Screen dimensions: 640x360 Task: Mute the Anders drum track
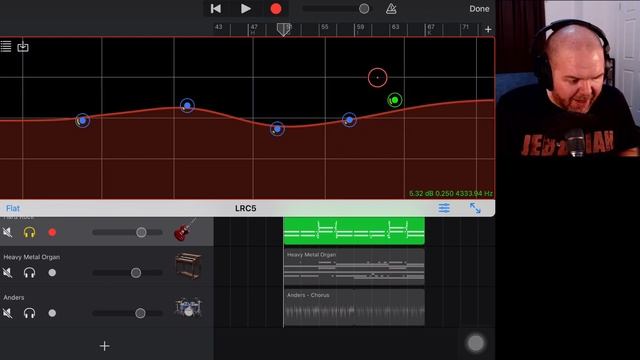coord(7,313)
